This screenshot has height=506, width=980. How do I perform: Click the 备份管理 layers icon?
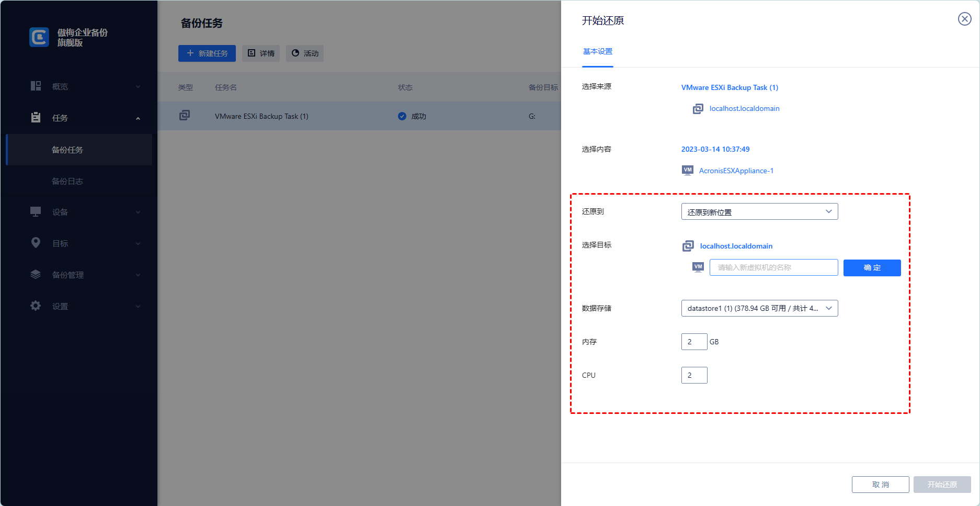point(36,275)
